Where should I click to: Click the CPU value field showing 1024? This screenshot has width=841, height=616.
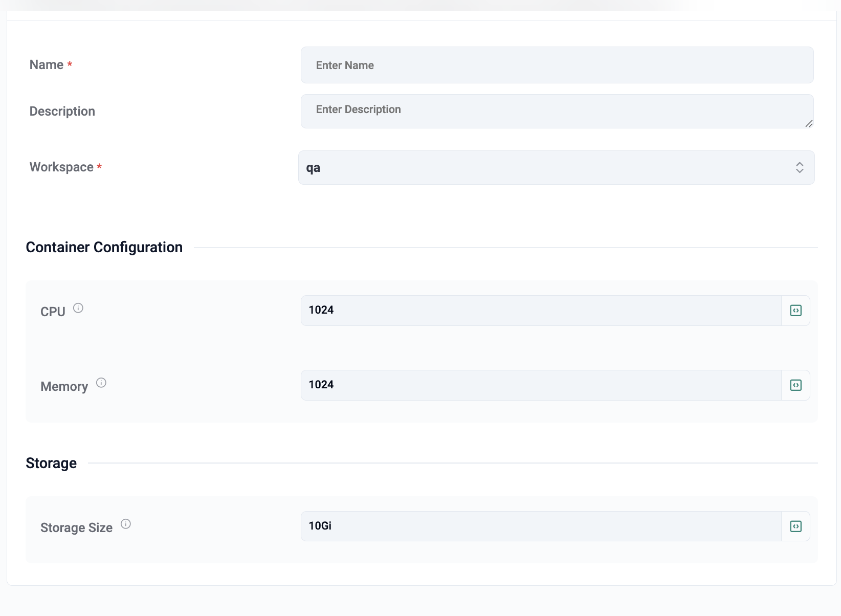541,311
